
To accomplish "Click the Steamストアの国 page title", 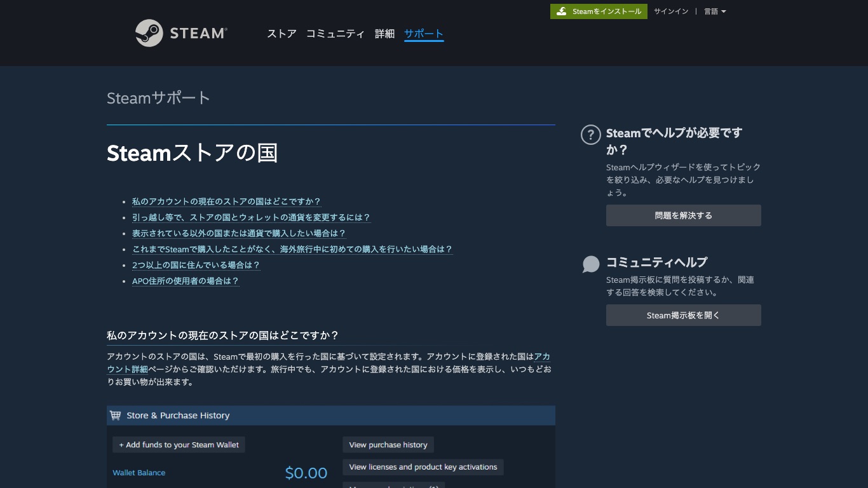I will coord(192,153).
